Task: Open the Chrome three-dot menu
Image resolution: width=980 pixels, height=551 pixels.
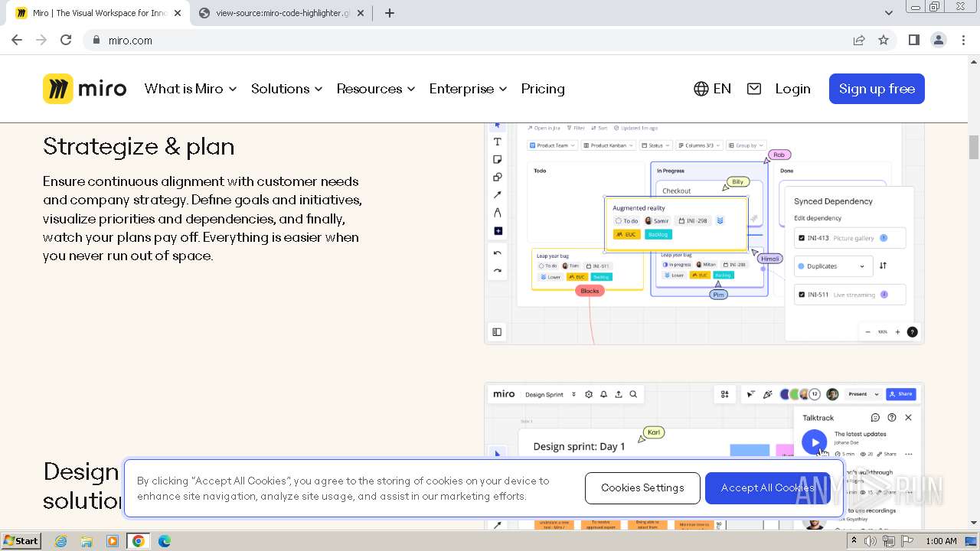Action: (x=964, y=41)
